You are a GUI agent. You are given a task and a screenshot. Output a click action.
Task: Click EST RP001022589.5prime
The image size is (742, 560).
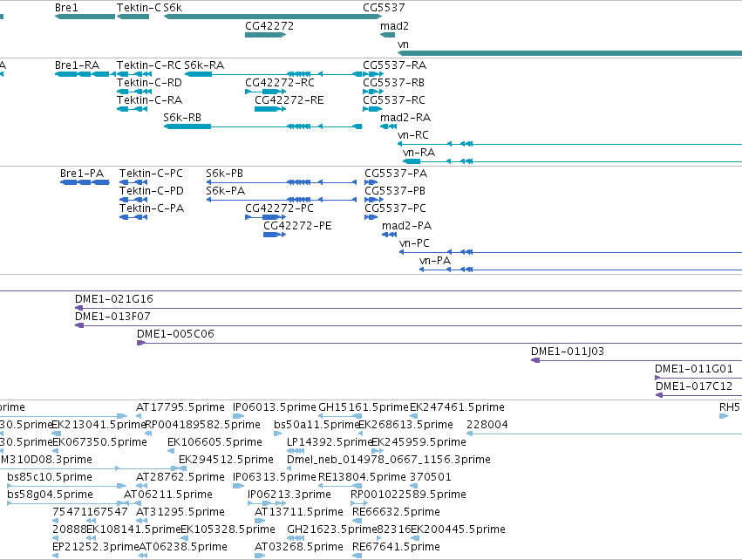408,495
